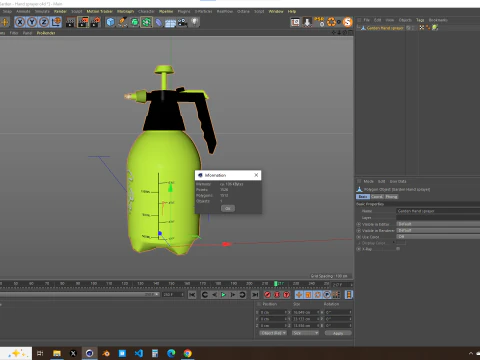Open the MoGraph menu
This screenshot has width=480, height=360.
pyautogui.click(x=125, y=11)
